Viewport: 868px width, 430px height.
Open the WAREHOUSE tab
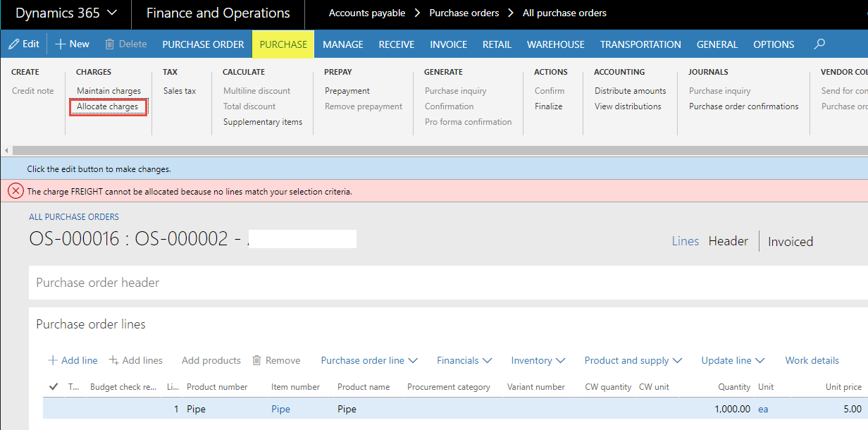[x=556, y=44]
